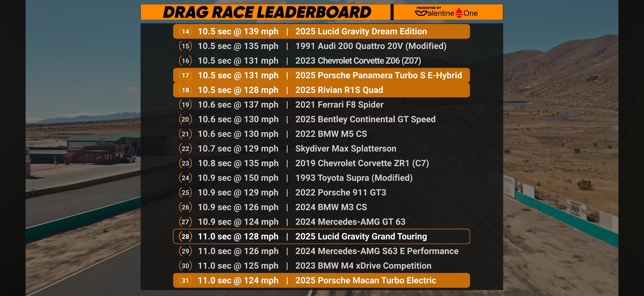Click the rank 15 number badge
This screenshot has width=644, height=296.
point(185,46)
